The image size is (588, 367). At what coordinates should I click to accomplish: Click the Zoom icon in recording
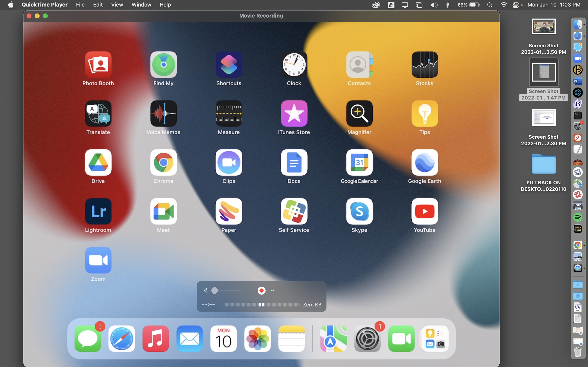tap(98, 260)
